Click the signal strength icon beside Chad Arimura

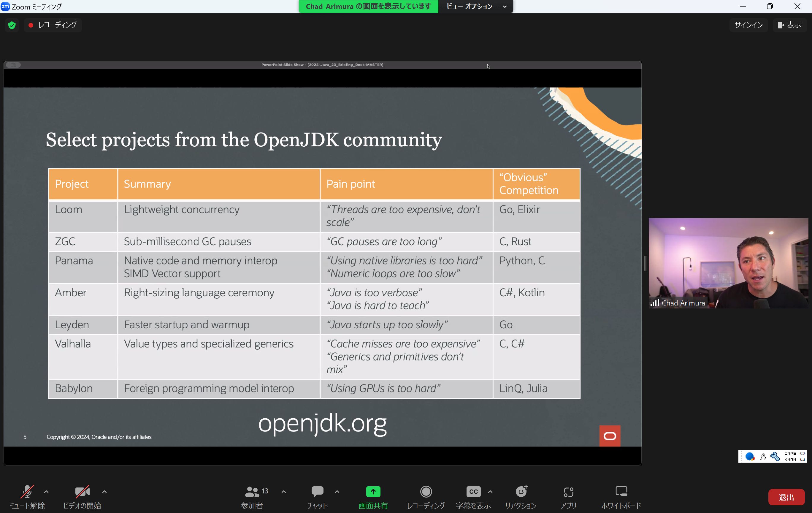click(654, 303)
